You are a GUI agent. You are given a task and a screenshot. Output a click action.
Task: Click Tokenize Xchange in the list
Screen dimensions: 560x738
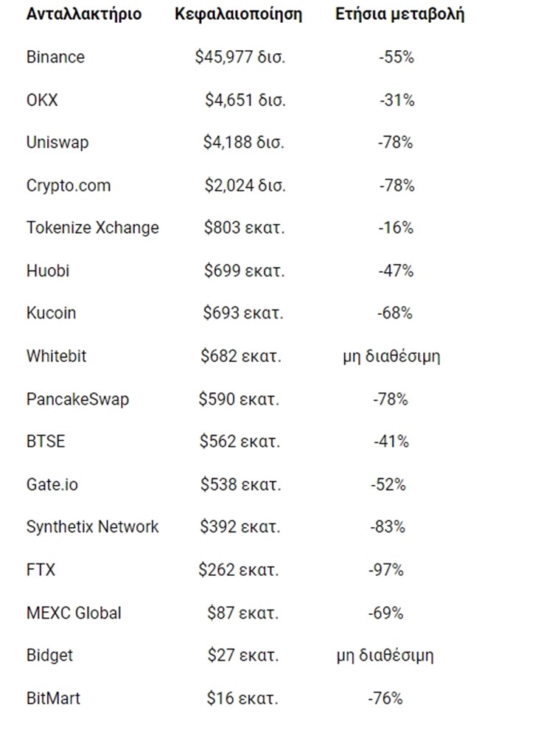tap(93, 228)
